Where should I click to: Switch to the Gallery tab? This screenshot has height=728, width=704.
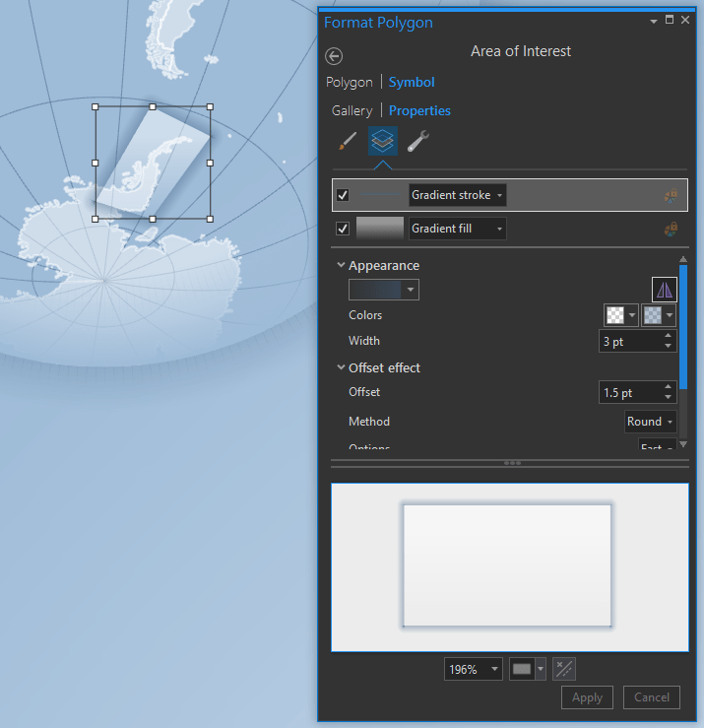coord(352,111)
